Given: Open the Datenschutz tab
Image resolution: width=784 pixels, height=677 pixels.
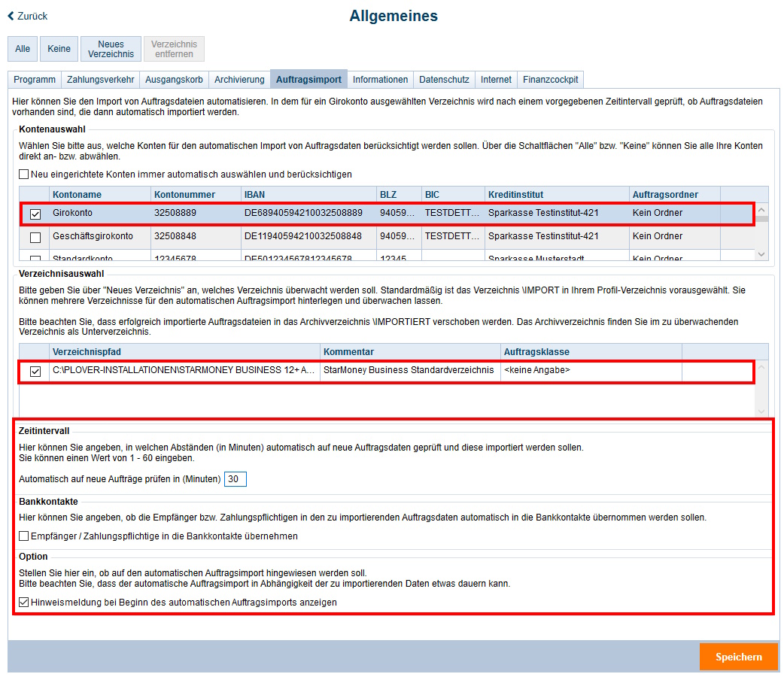Looking at the screenshot, I should (x=444, y=80).
